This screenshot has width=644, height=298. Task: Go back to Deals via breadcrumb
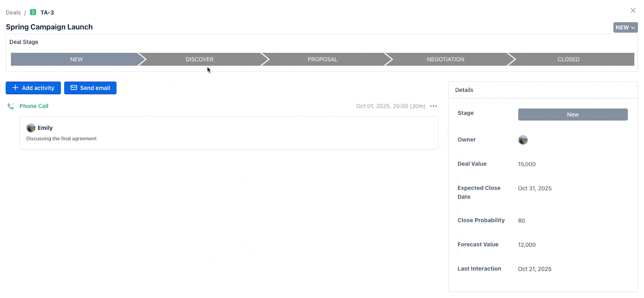tap(13, 12)
